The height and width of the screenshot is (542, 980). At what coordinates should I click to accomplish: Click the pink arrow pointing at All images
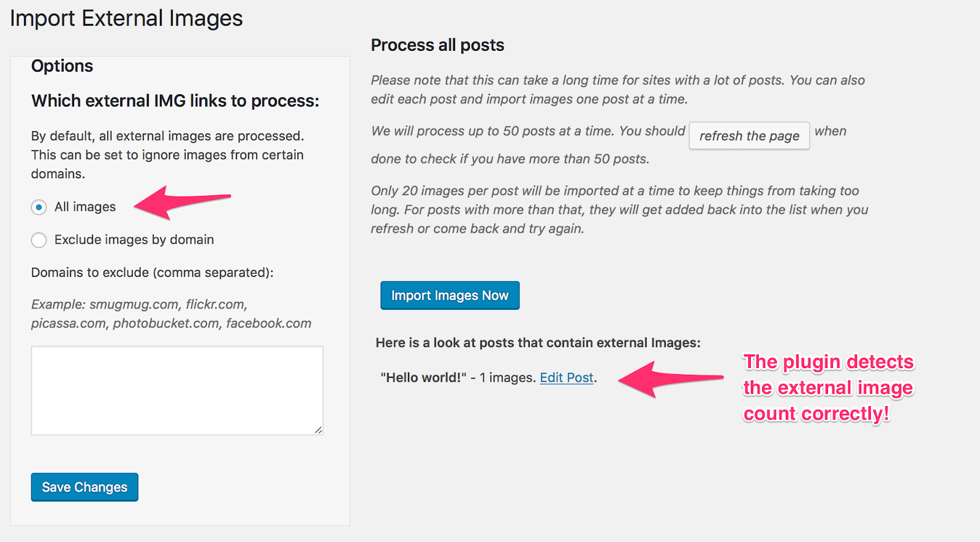(x=182, y=202)
